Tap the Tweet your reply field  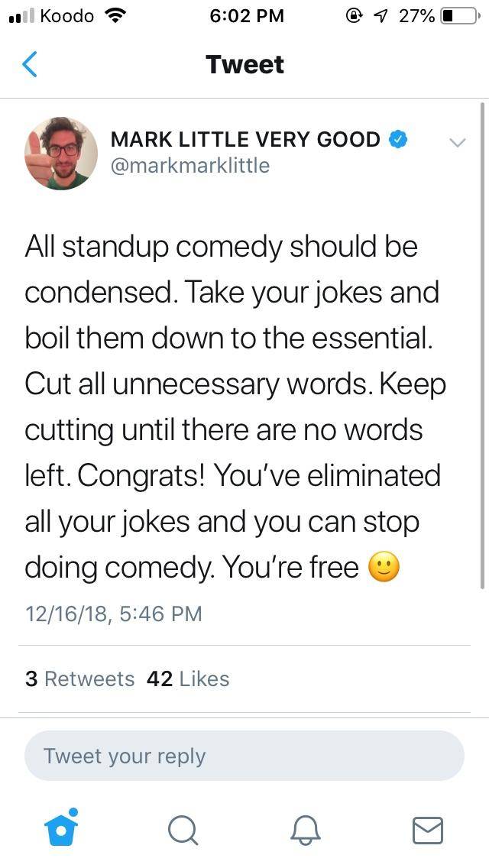click(x=244, y=756)
